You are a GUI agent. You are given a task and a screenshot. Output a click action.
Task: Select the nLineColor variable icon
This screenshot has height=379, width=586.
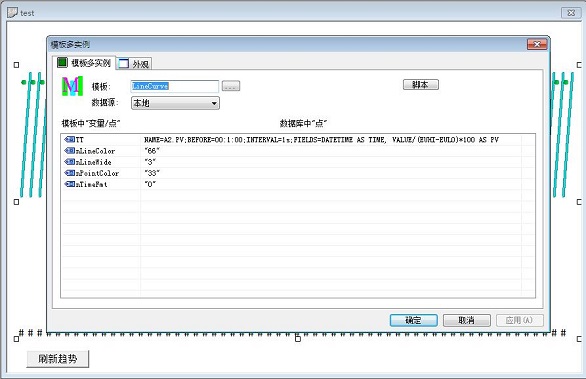point(70,151)
